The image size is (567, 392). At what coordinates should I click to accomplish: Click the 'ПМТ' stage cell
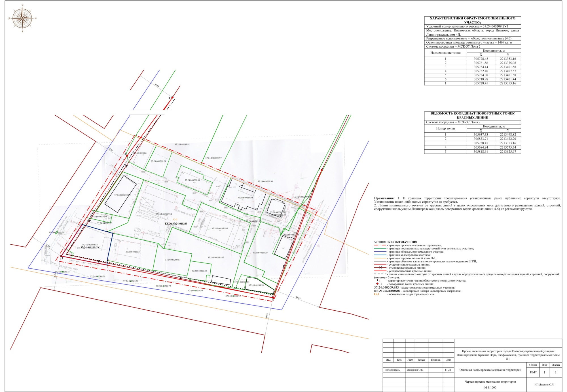click(533, 372)
